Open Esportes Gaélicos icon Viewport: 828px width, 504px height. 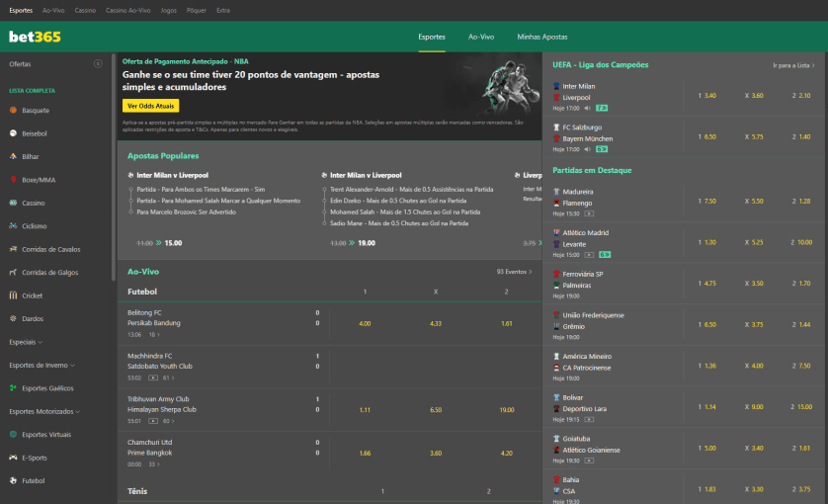coord(13,387)
